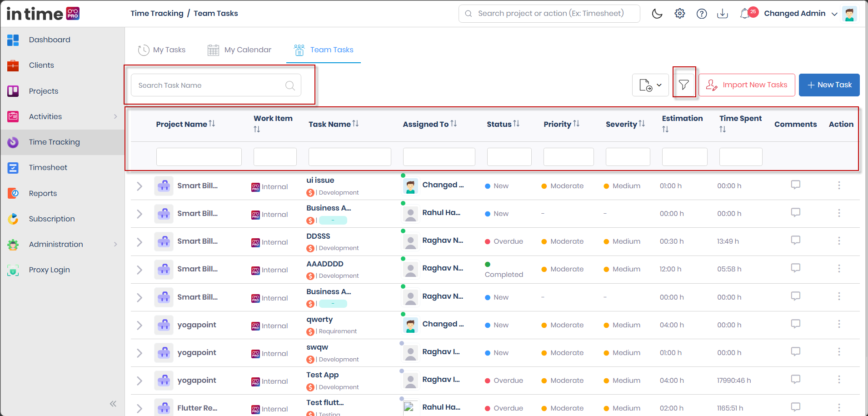The height and width of the screenshot is (416, 868).
Task: Open Dashboard in sidebar
Action: point(50,40)
